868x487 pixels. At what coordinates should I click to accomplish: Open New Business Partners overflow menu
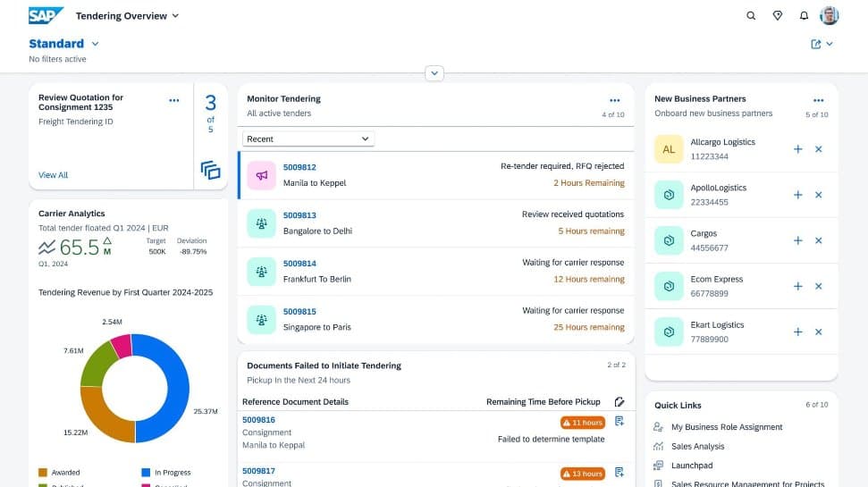click(818, 100)
